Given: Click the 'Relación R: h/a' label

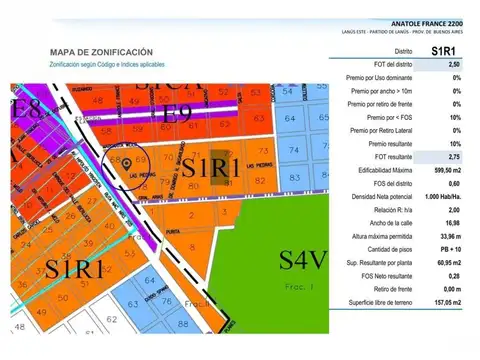Looking at the screenshot, I should 393,210.
